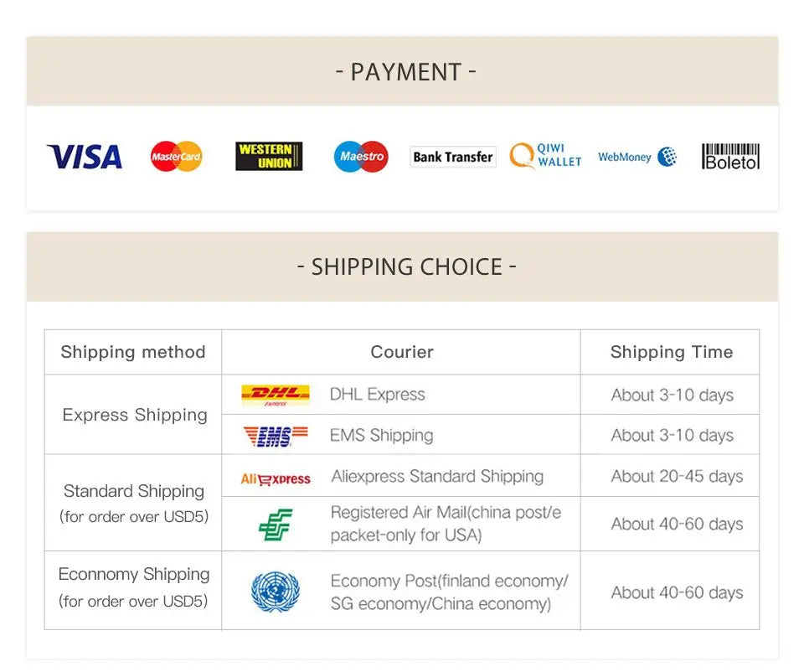The width and height of the screenshot is (804, 672).
Task: Select the Express Shipping method cell
Action: point(134,415)
